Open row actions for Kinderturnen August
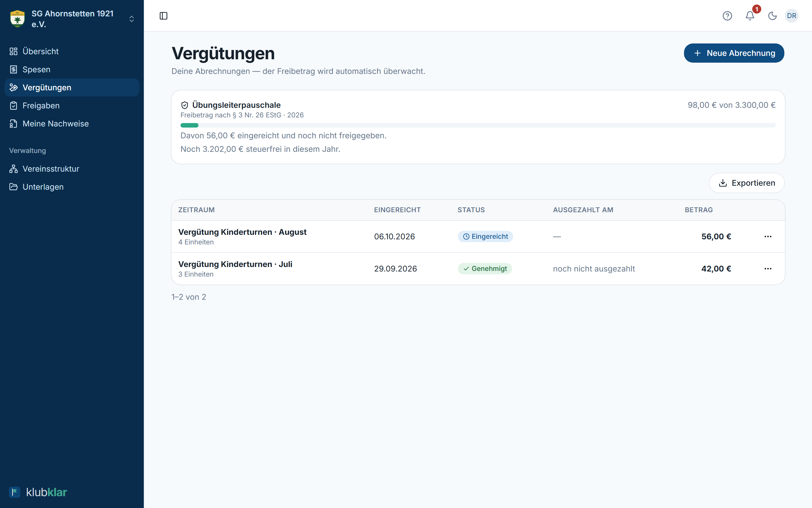The width and height of the screenshot is (812, 508). coord(768,237)
